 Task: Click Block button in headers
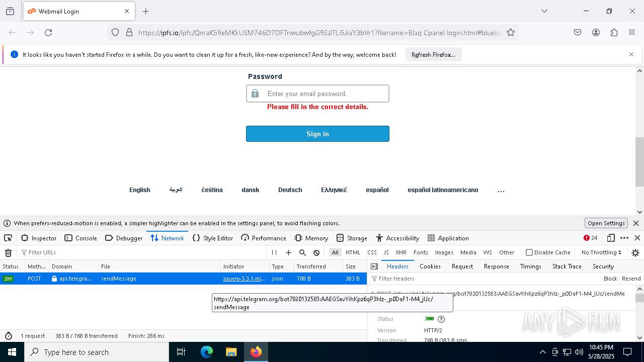tap(610, 279)
